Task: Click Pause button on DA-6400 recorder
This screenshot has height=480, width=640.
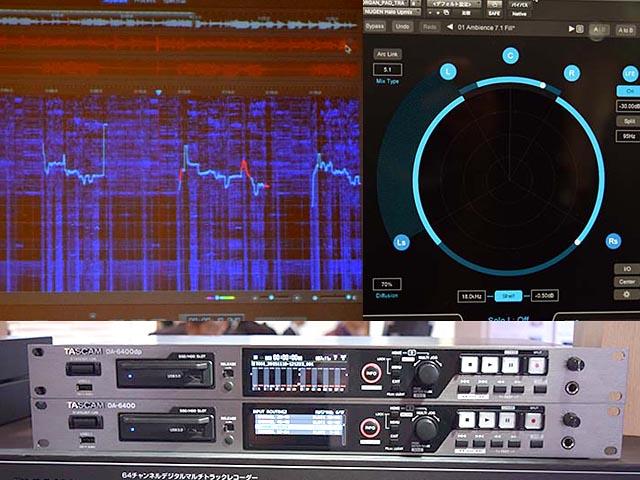Action: click(507, 420)
